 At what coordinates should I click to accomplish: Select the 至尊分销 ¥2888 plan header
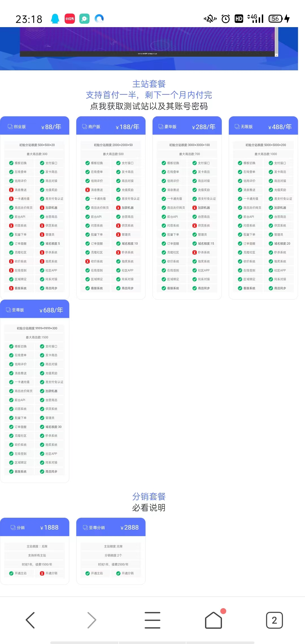tap(111, 527)
